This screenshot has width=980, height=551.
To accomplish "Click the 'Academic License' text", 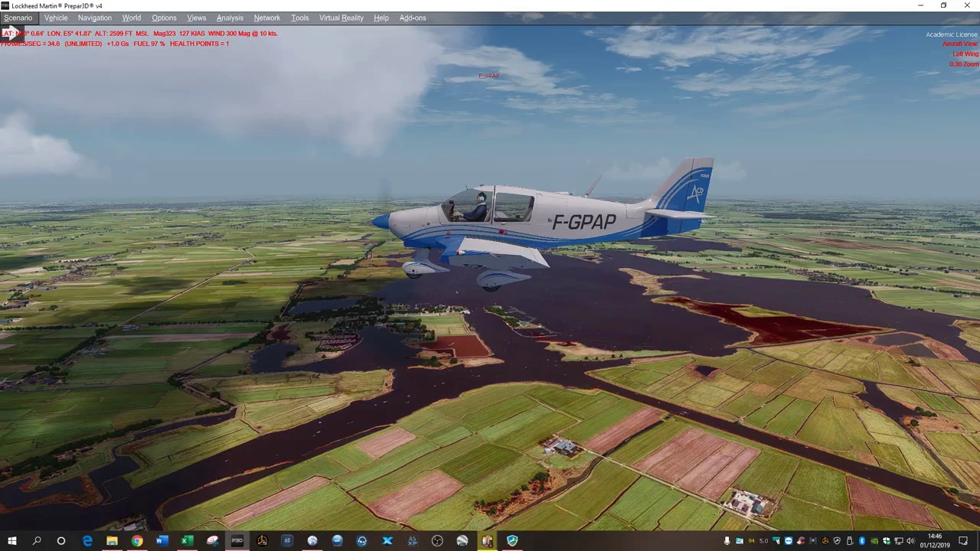I will (x=952, y=34).
